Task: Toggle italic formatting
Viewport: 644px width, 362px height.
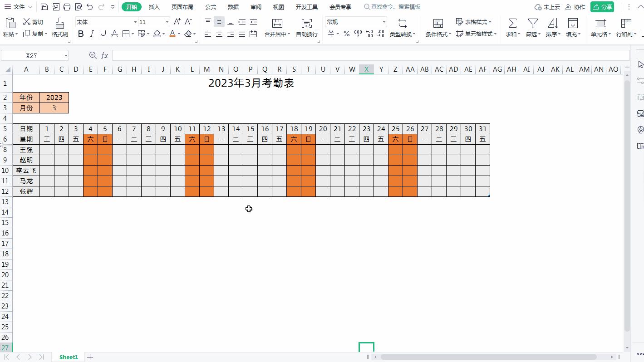Action: [92, 34]
